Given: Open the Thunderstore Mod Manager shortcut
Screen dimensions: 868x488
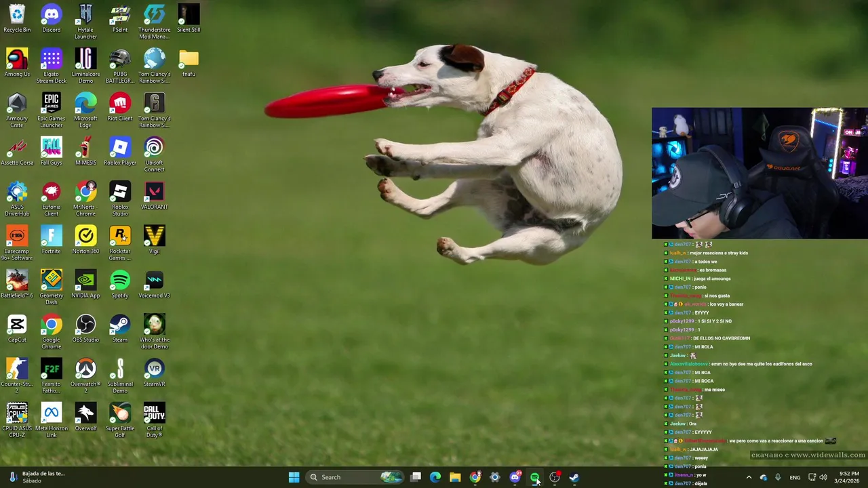Looking at the screenshot, I should pos(154,22).
